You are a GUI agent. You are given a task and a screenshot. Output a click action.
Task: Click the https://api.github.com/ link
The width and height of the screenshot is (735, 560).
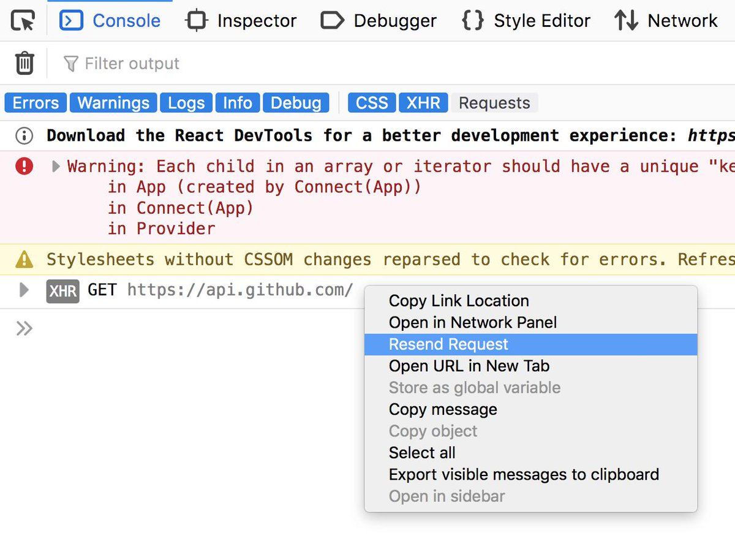tap(240, 290)
